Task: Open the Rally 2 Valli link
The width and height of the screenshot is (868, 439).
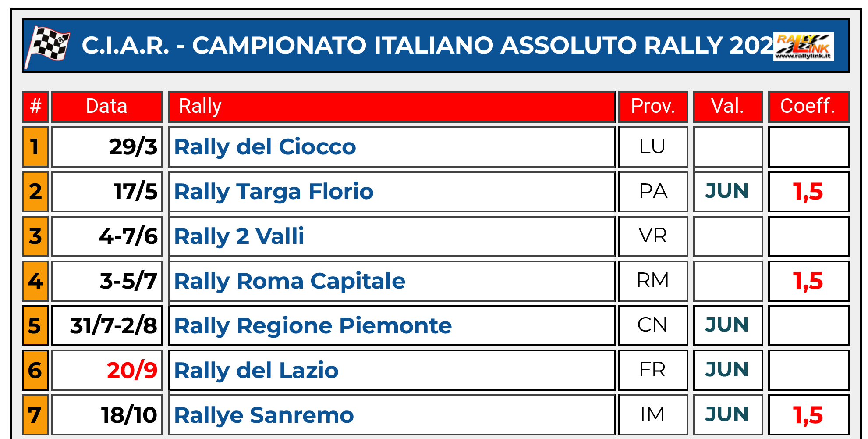Action: [239, 236]
